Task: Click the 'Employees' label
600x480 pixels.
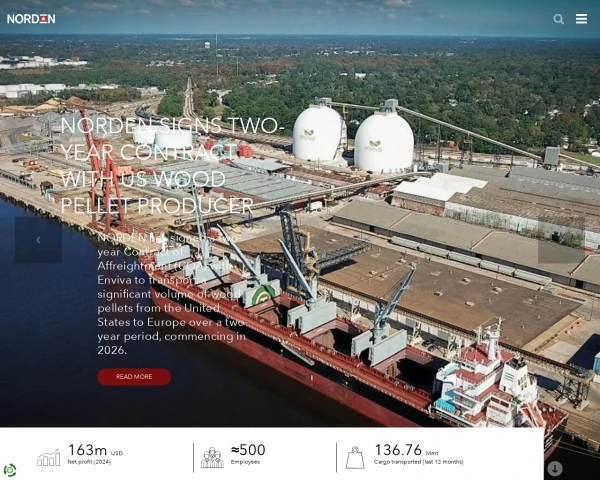Action: coord(245,462)
